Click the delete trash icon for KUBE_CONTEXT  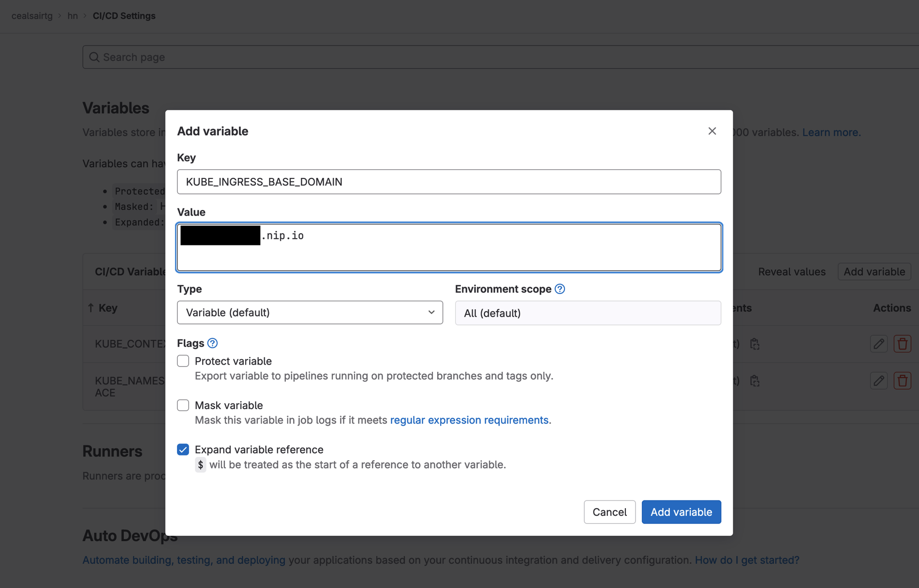pyautogui.click(x=902, y=344)
